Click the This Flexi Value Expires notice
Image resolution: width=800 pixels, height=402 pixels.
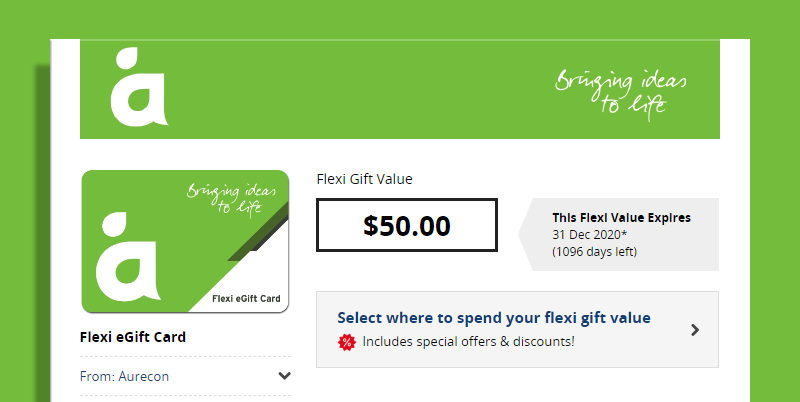[621, 218]
